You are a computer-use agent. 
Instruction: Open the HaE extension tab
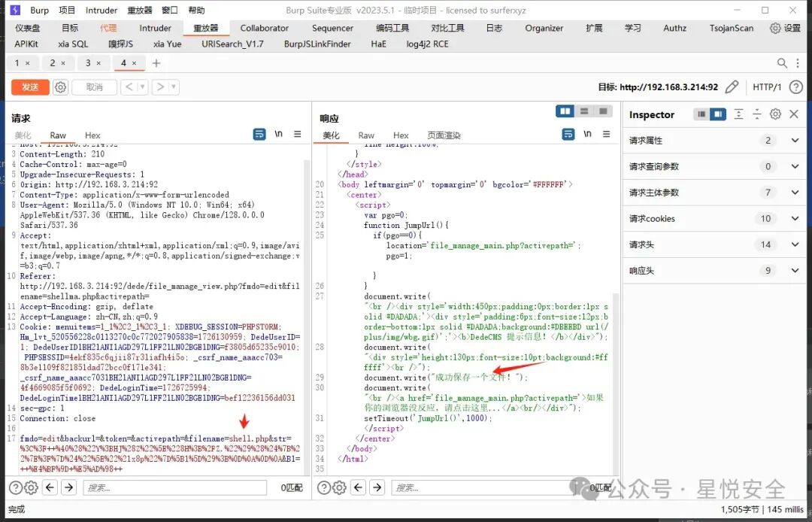click(378, 44)
